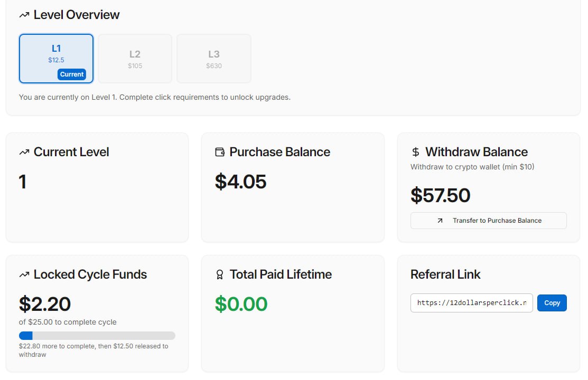Click the Level 1 click requirements notice text

(154, 98)
